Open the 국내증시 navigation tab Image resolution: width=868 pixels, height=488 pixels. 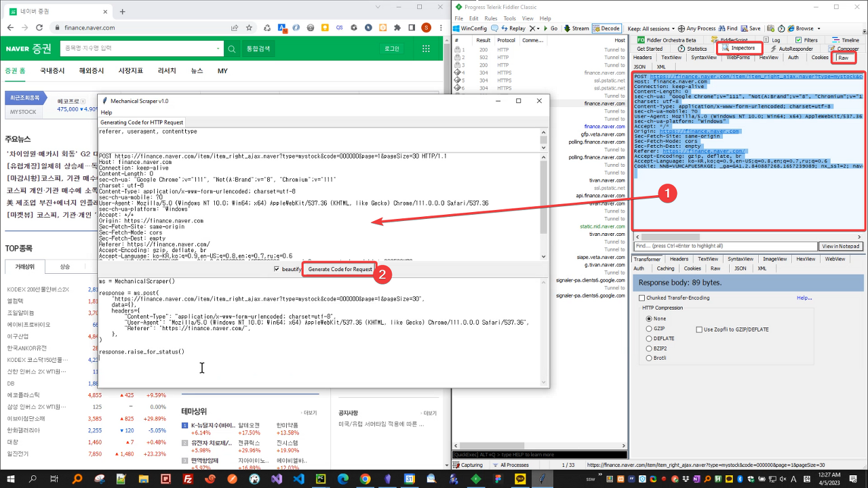(x=52, y=71)
